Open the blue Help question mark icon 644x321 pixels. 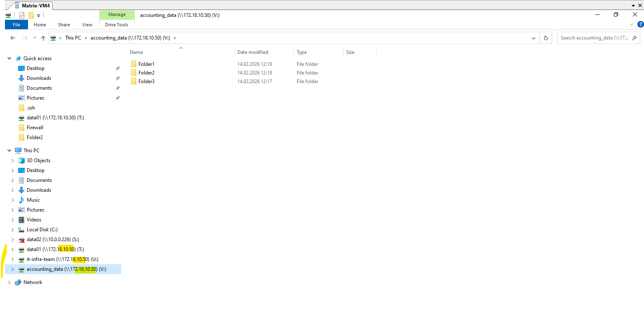click(641, 25)
